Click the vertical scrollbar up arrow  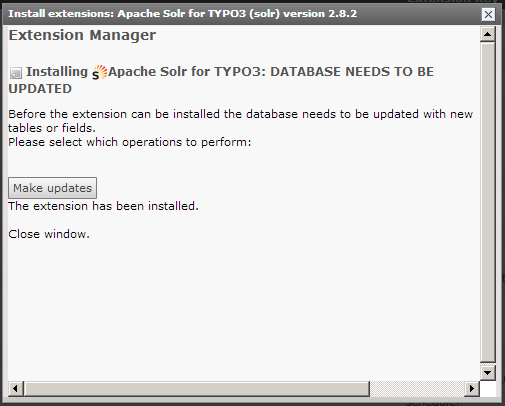488,34
